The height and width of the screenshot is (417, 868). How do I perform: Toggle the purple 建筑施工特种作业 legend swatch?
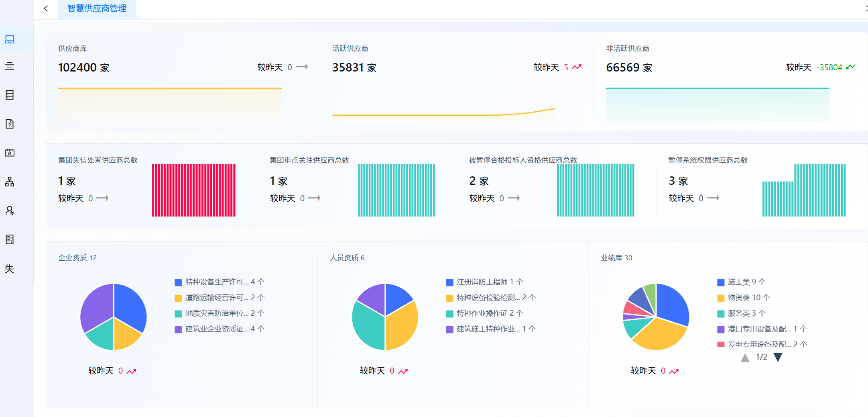[x=450, y=329]
